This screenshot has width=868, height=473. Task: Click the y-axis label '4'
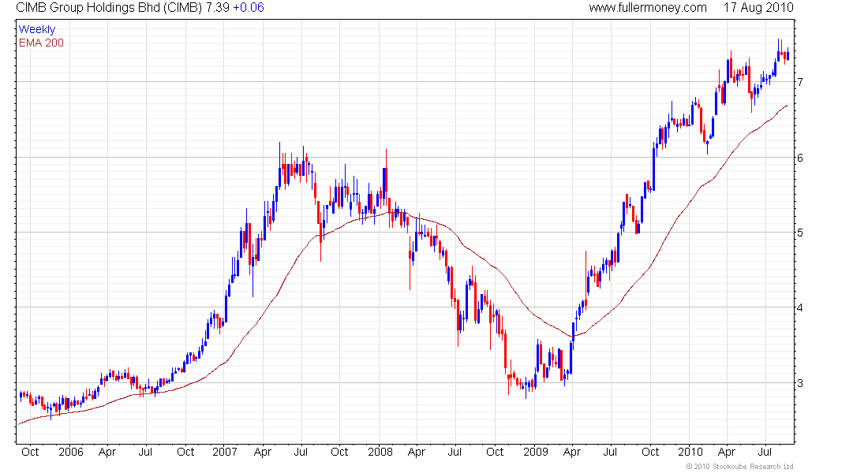click(800, 307)
